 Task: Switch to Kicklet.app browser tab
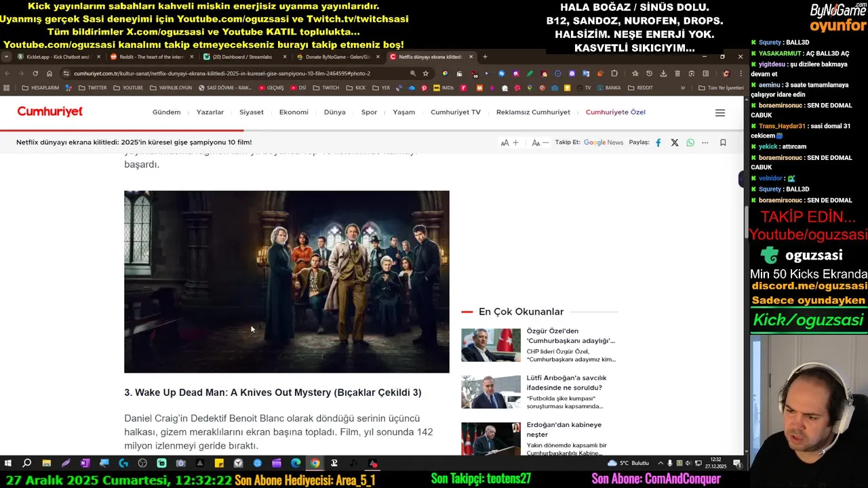coord(58,57)
